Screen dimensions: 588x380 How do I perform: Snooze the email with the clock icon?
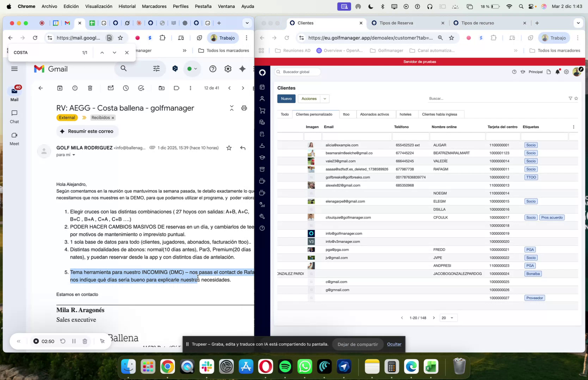(x=125, y=88)
